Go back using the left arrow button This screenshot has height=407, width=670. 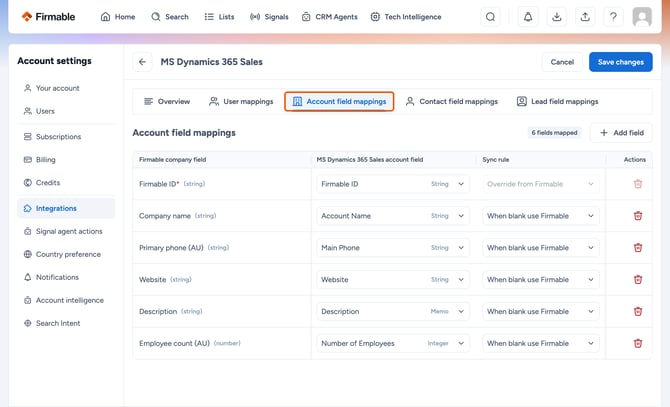(142, 62)
